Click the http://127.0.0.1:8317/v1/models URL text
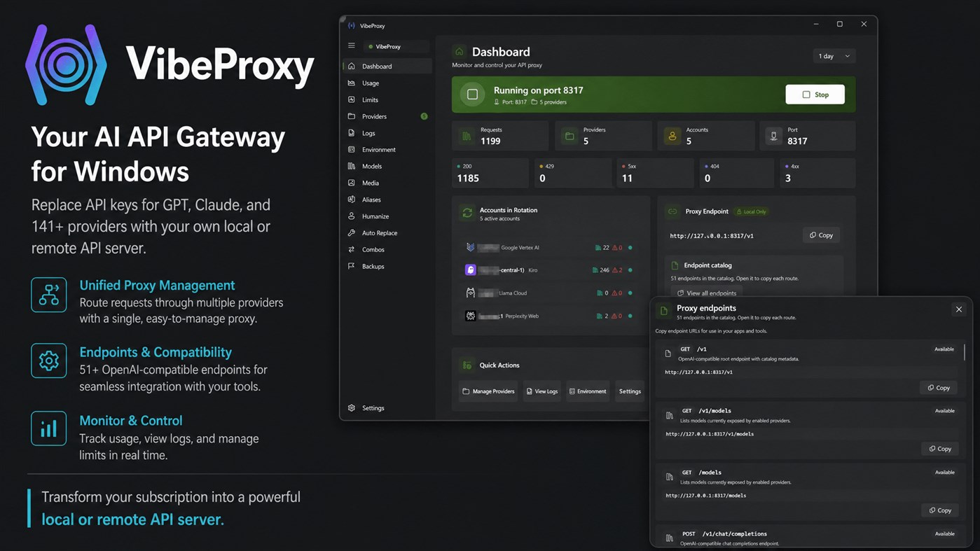 [x=710, y=434]
